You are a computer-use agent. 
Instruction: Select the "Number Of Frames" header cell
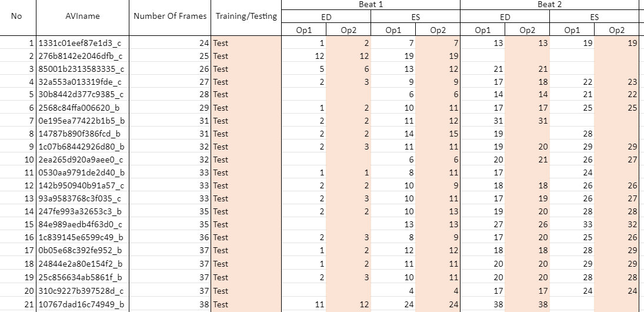click(170, 16)
